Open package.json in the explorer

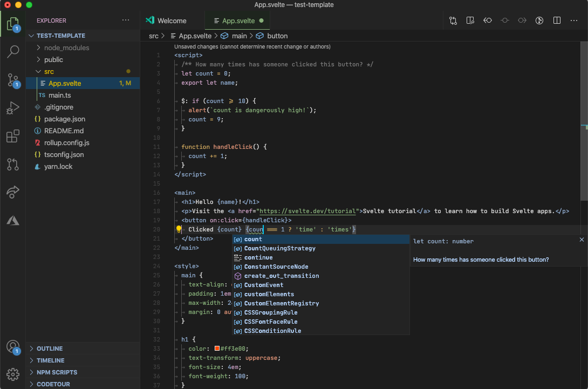click(64, 119)
